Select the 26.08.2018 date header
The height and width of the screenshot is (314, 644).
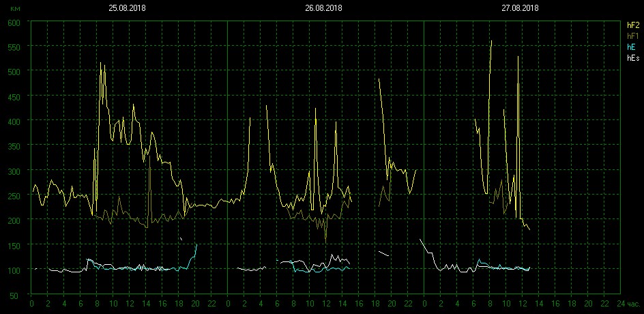tap(324, 8)
